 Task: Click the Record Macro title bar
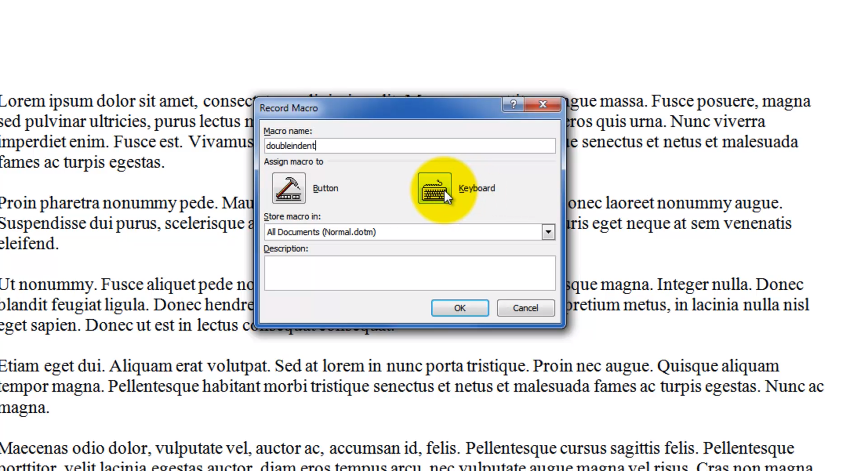(x=380, y=108)
